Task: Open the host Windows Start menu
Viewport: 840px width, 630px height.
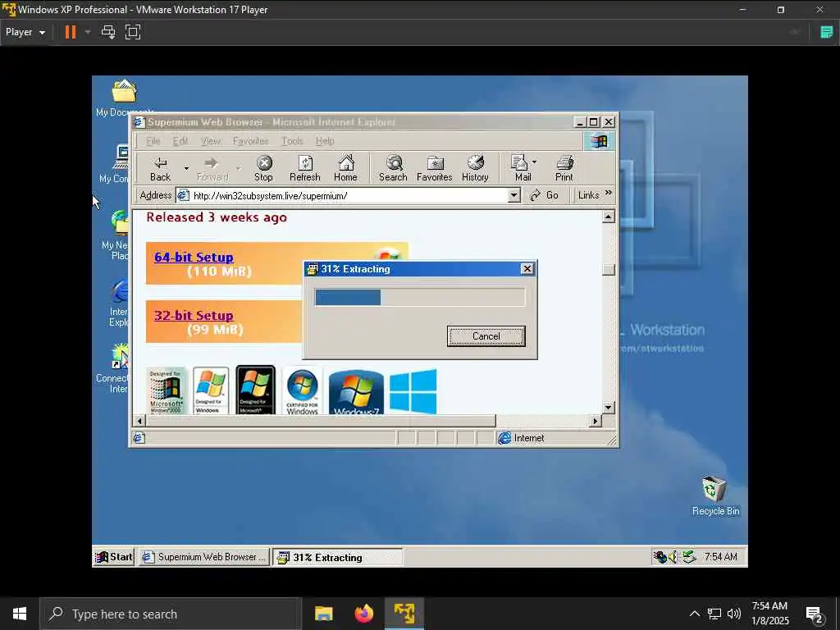Action: [20, 614]
